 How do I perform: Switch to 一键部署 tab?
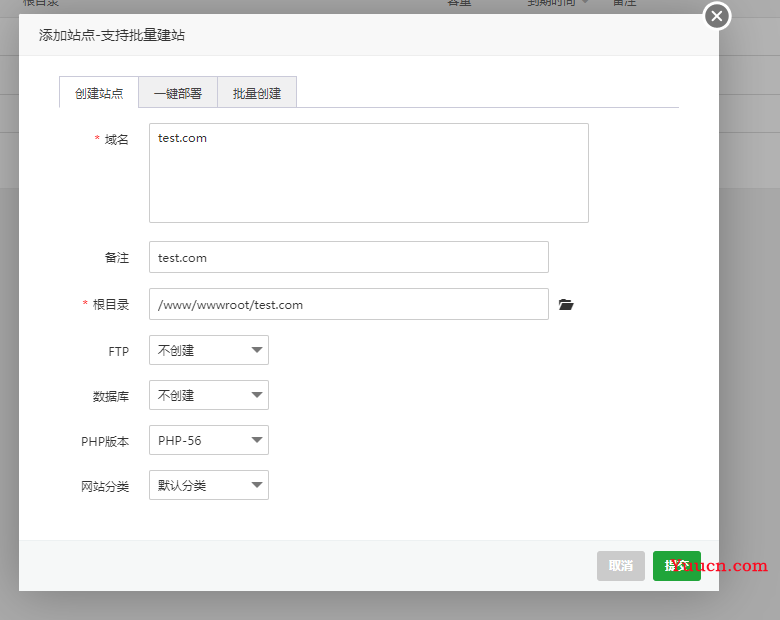pos(178,93)
